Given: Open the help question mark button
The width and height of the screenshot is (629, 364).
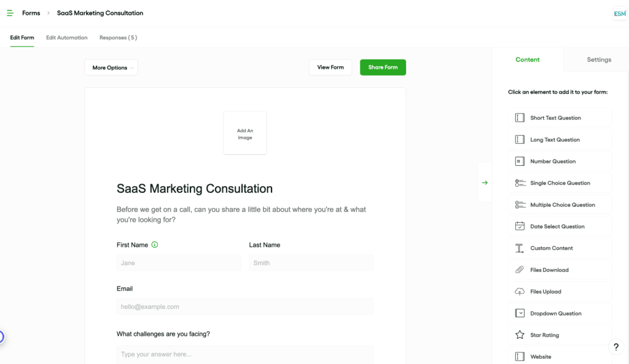Looking at the screenshot, I should coord(615,347).
